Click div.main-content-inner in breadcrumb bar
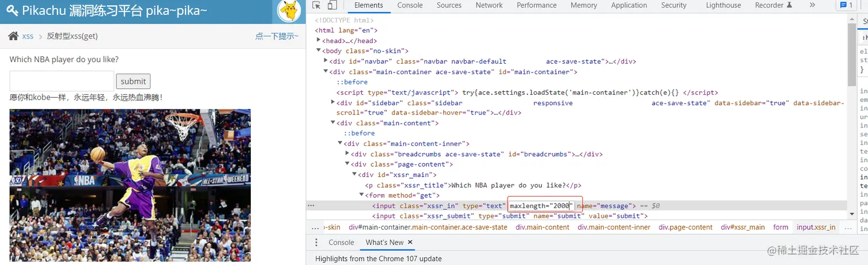868x265 pixels. (614, 228)
